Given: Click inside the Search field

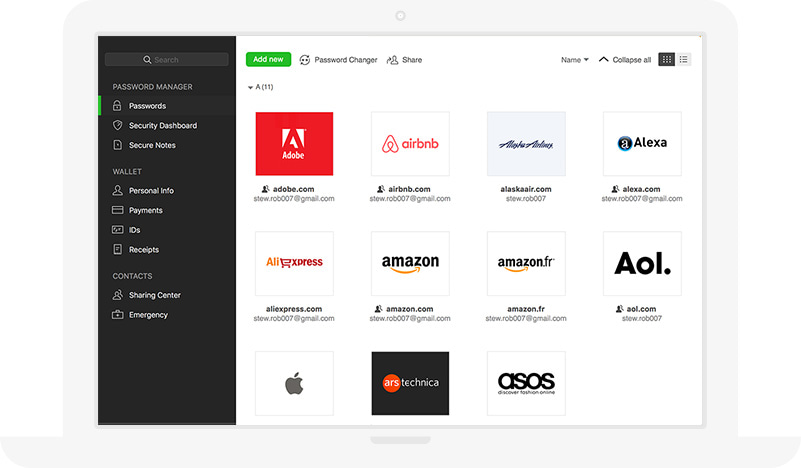Looking at the screenshot, I should click(x=167, y=60).
